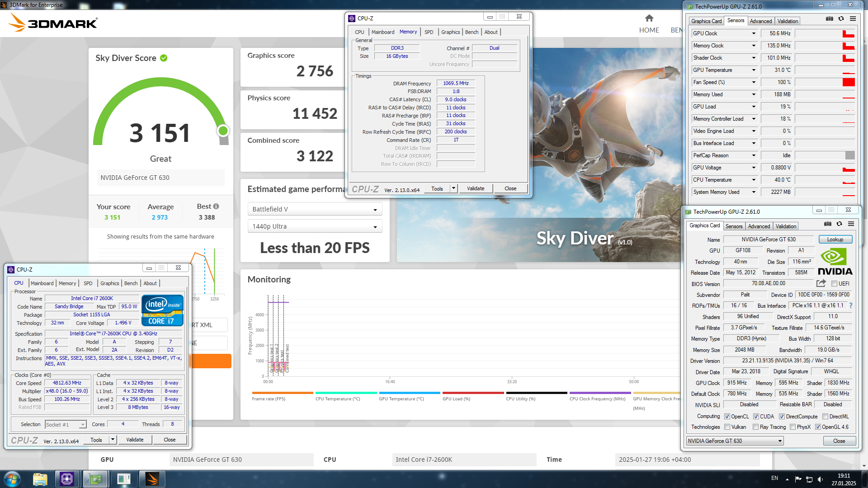
Task: Switch to Bench tab in CPU-Z CPU window
Action: coord(131,283)
